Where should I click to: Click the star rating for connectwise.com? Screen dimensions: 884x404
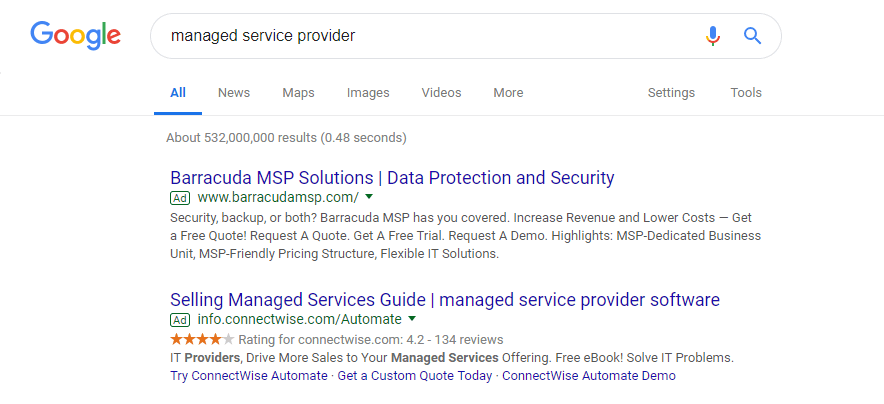[x=202, y=340]
